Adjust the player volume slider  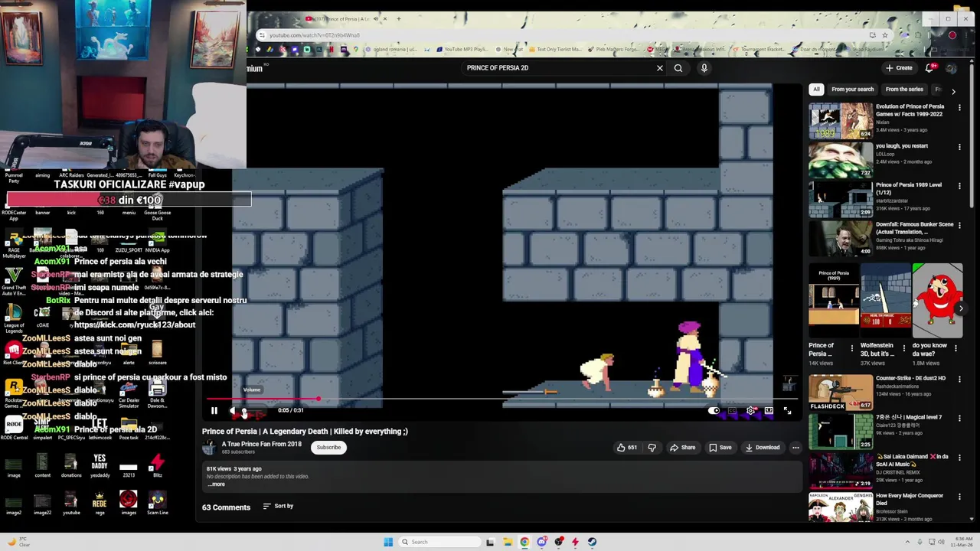click(254, 412)
